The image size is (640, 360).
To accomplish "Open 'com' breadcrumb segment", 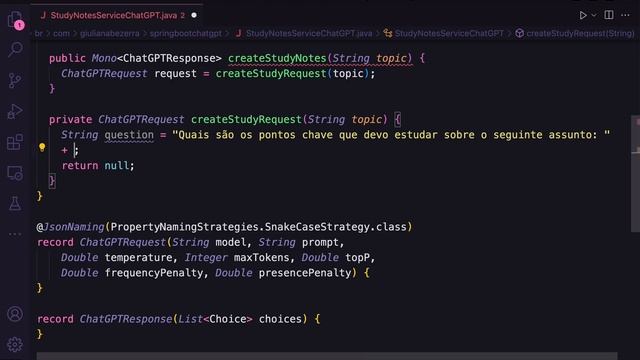I will [x=61, y=33].
